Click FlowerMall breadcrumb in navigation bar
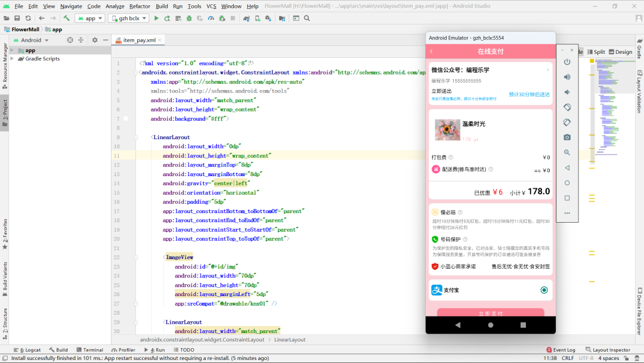 tap(21, 29)
